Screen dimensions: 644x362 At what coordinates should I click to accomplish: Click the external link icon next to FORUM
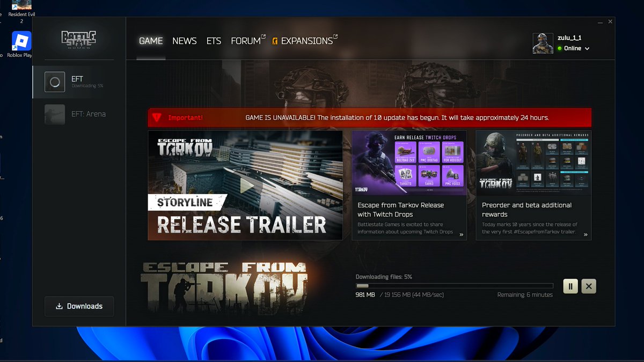click(x=264, y=37)
